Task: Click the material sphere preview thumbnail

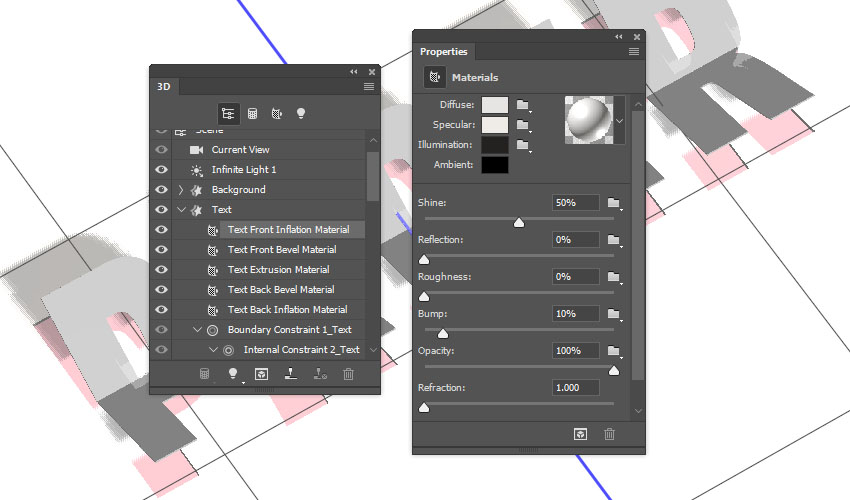Action: (589, 120)
